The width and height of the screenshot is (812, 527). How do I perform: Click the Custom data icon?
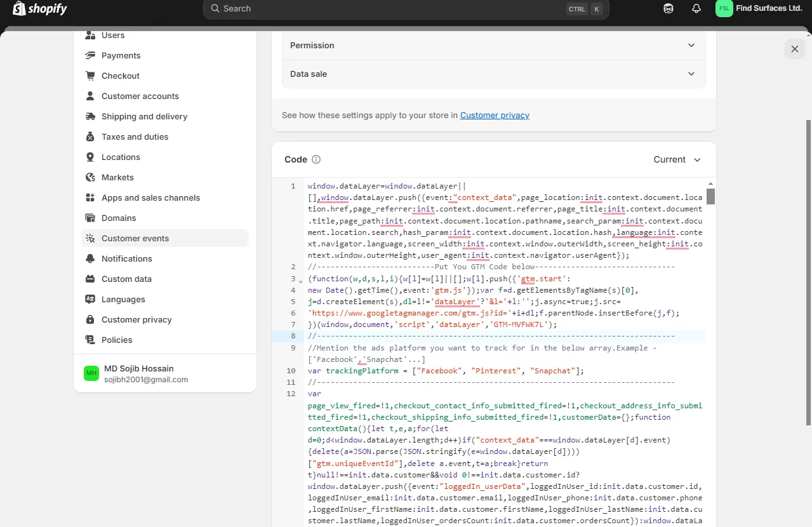90,279
